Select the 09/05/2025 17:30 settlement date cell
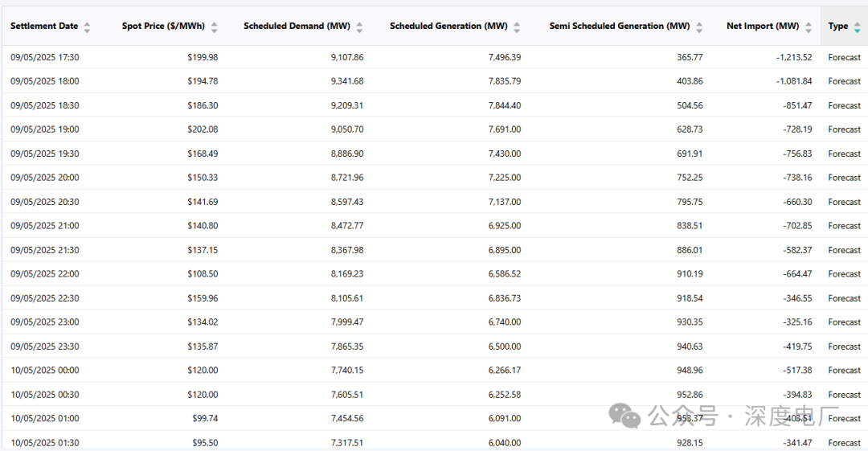This screenshot has height=451, width=868. pos(45,58)
